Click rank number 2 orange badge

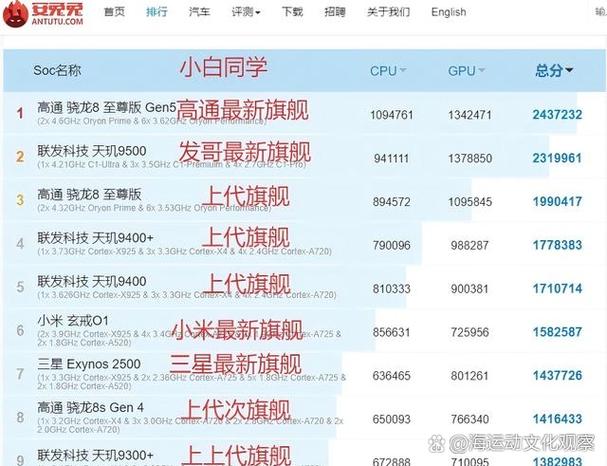coord(20,156)
